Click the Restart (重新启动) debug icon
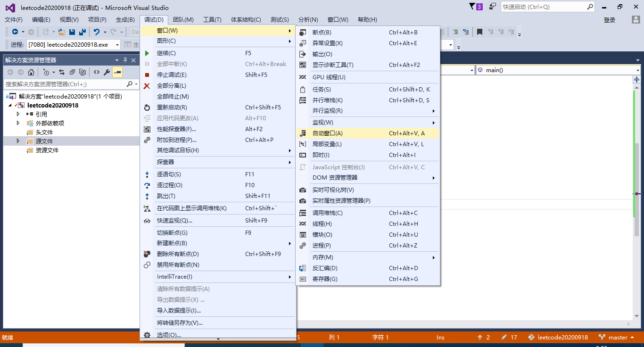 [148, 107]
